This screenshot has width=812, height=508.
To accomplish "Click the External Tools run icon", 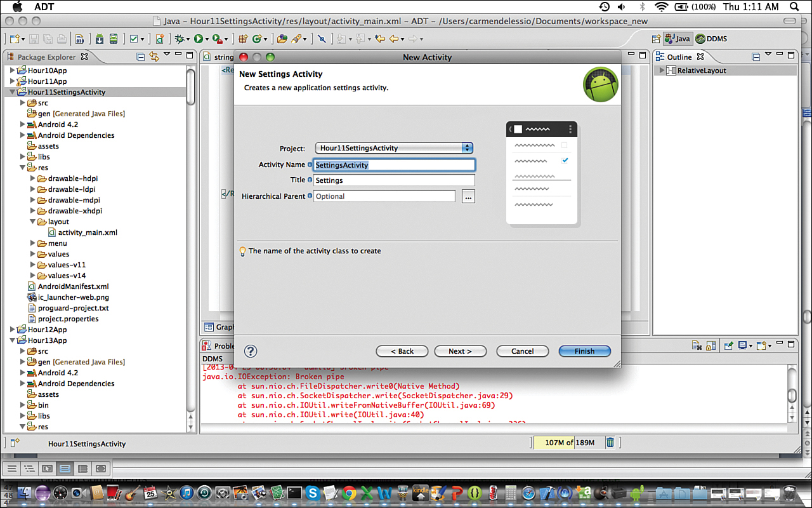I will [217, 39].
